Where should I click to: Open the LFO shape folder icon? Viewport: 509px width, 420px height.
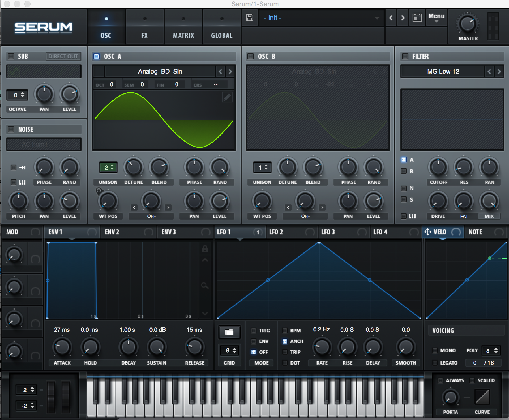point(229,332)
